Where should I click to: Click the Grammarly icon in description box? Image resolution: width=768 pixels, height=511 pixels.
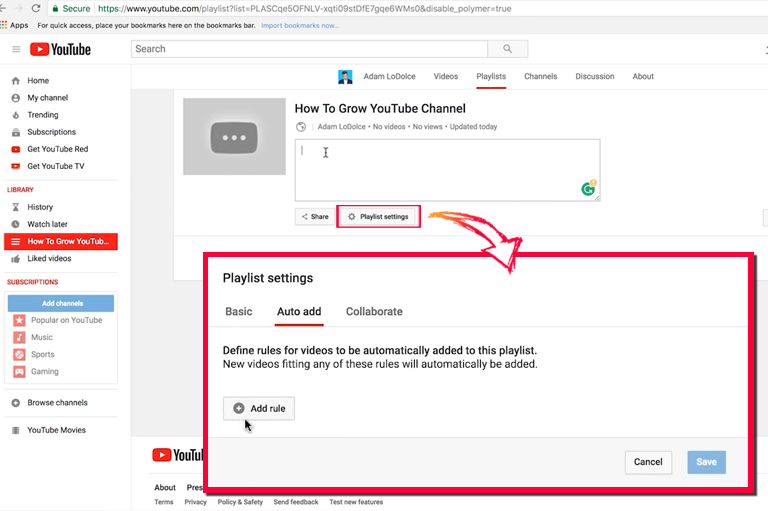pyautogui.click(x=588, y=188)
